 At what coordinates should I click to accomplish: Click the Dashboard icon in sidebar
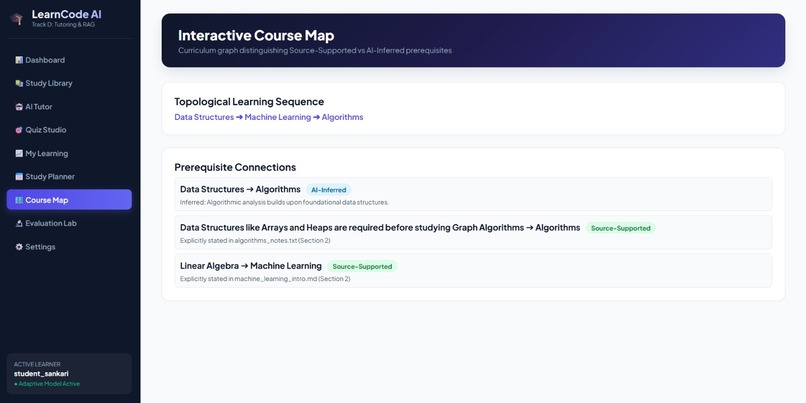tap(19, 60)
